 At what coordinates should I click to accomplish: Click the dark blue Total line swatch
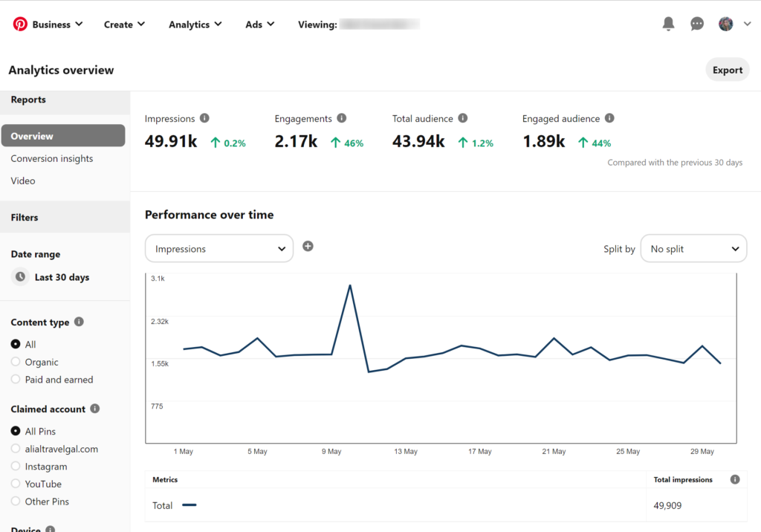pyautogui.click(x=189, y=505)
